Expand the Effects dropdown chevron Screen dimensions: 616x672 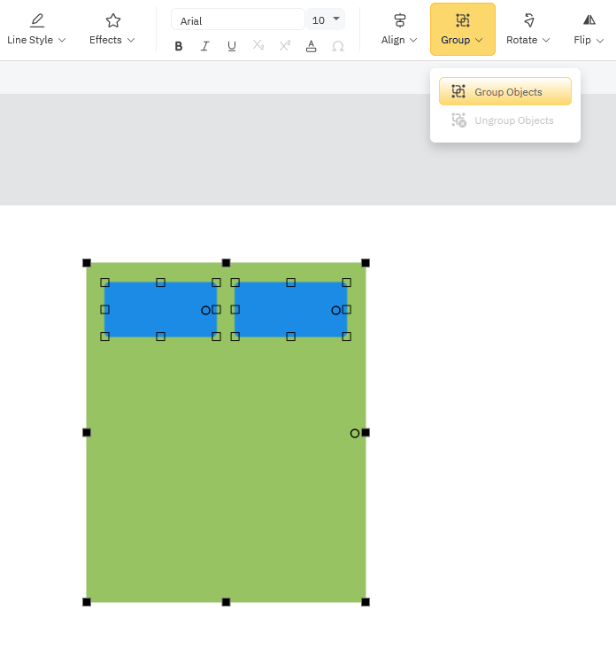pyautogui.click(x=131, y=40)
